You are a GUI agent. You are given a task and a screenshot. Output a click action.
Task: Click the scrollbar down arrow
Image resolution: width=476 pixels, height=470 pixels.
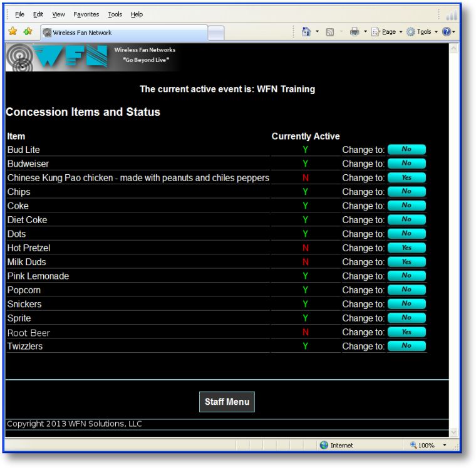(453, 432)
